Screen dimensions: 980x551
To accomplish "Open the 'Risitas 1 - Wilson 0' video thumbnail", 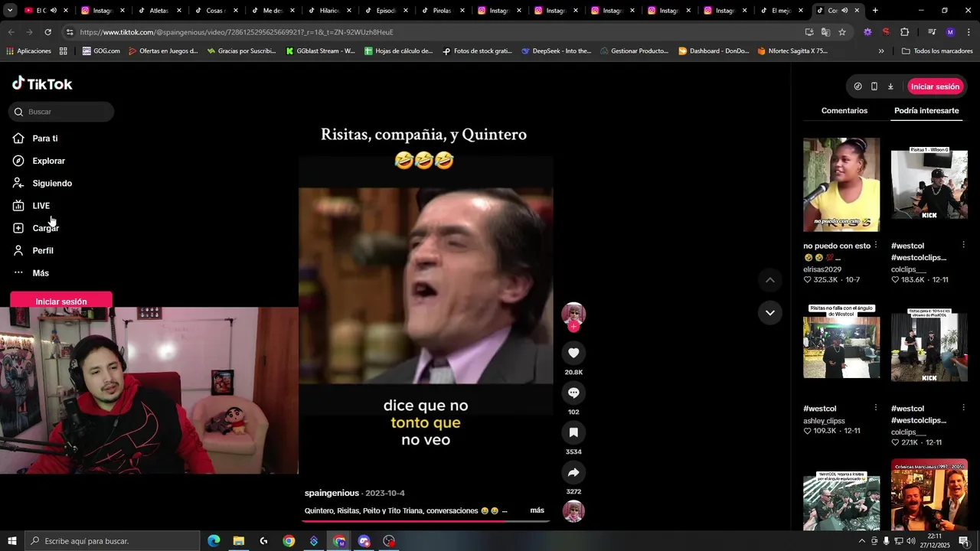I will pos(929,184).
